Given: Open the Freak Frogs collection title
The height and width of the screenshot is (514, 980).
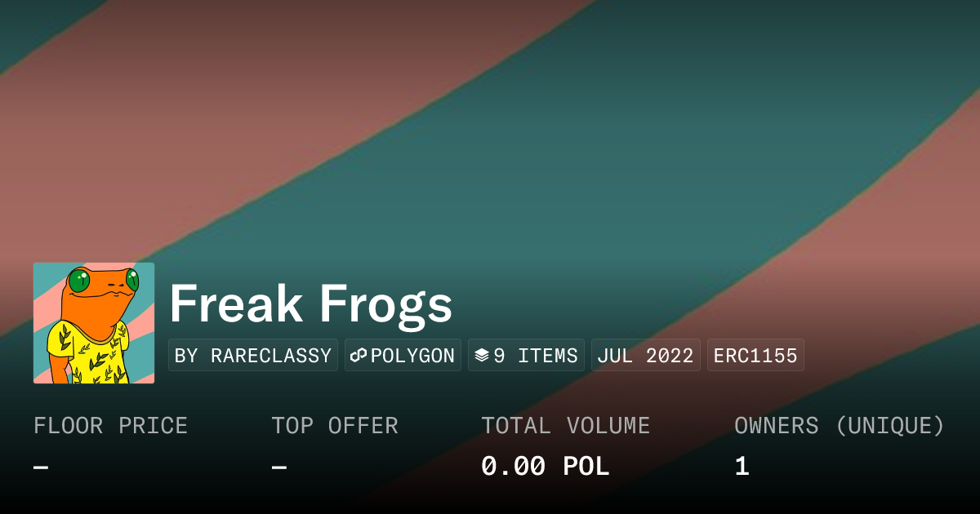Looking at the screenshot, I should point(310,304).
